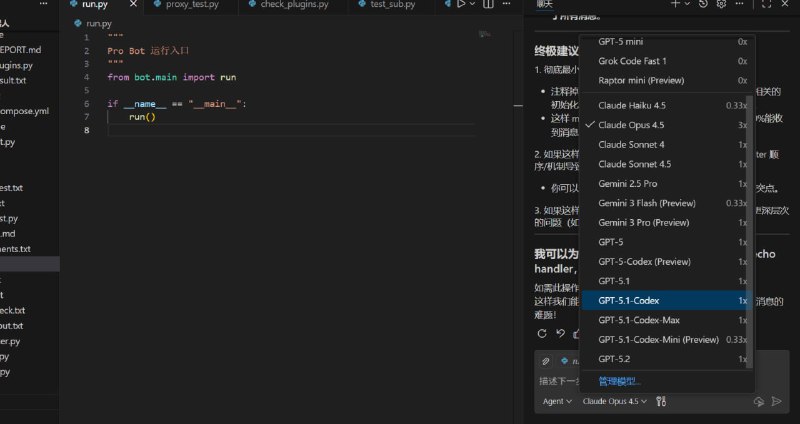Switch to the test_sub.py tab
The image size is (800, 424).
coord(392,5)
